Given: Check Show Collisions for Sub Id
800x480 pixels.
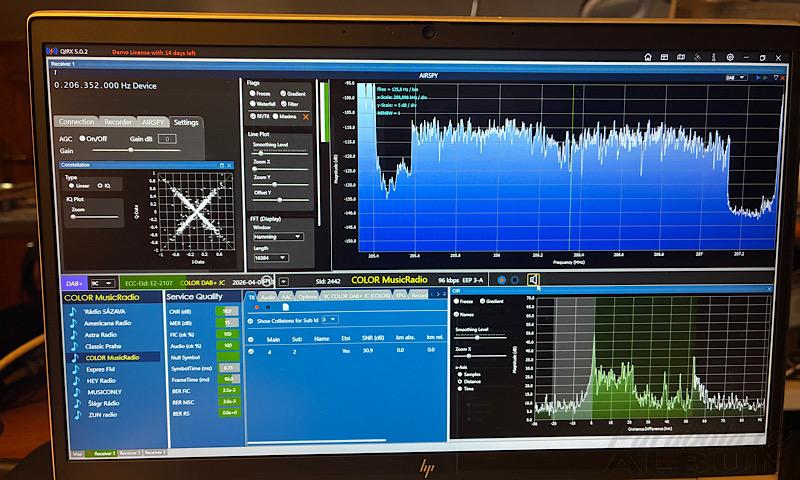Looking at the screenshot, I should [252, 320].
